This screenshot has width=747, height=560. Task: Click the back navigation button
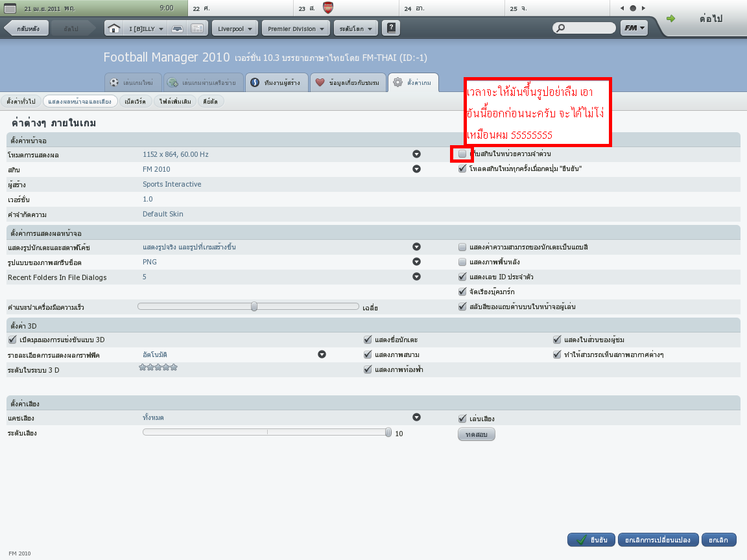26,29
